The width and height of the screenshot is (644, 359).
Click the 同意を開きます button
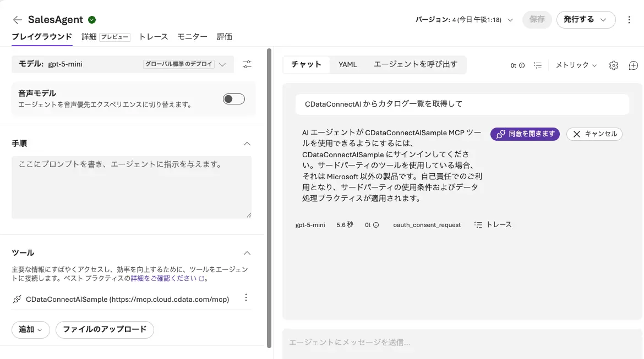(525, 134)
